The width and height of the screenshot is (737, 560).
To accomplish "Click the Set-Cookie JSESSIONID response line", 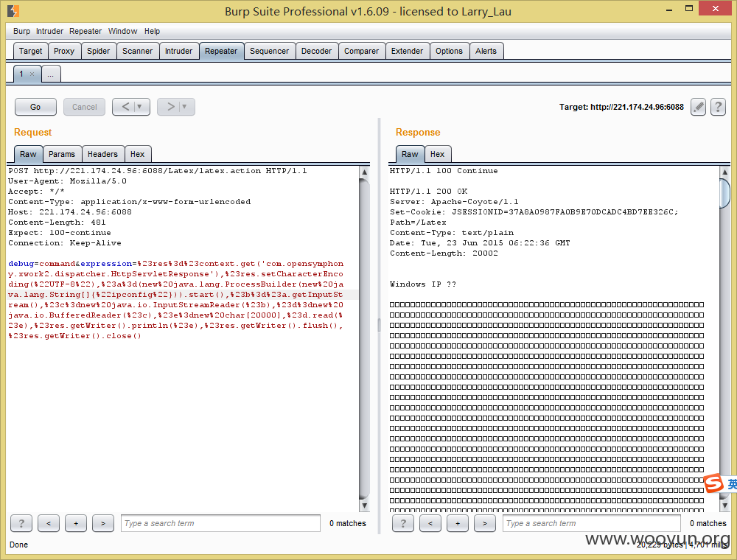I will [534, 212].
